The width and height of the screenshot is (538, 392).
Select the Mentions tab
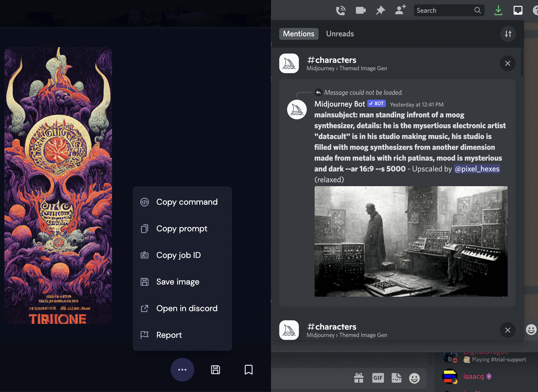click(x=299, y=34)
